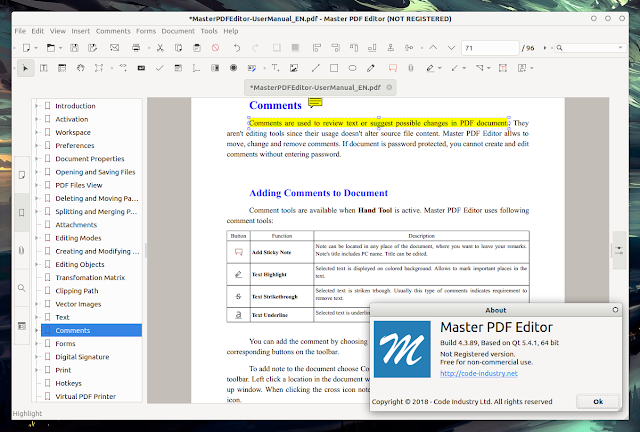Click the Ok button in About dialog
This screenshot has height=432, width=640.
tap(598, 402)
